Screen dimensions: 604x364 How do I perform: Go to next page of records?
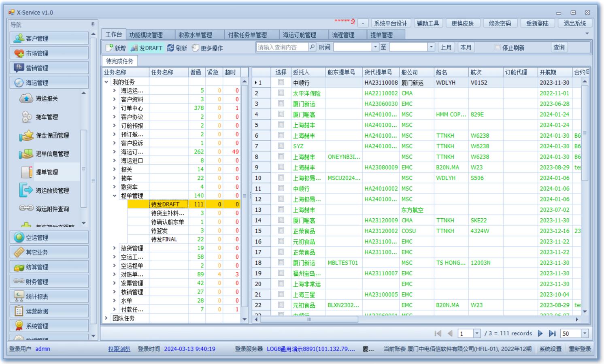point(540,333)
